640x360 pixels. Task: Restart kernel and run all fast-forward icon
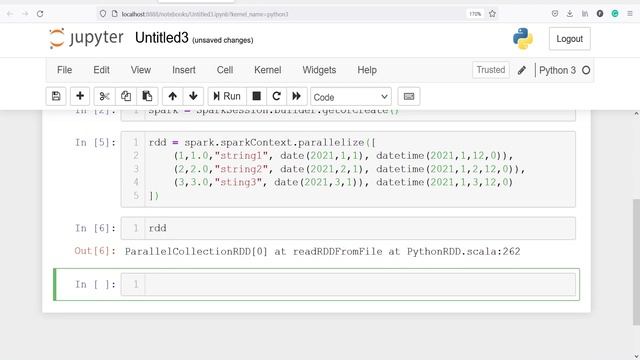pos(296,96)
